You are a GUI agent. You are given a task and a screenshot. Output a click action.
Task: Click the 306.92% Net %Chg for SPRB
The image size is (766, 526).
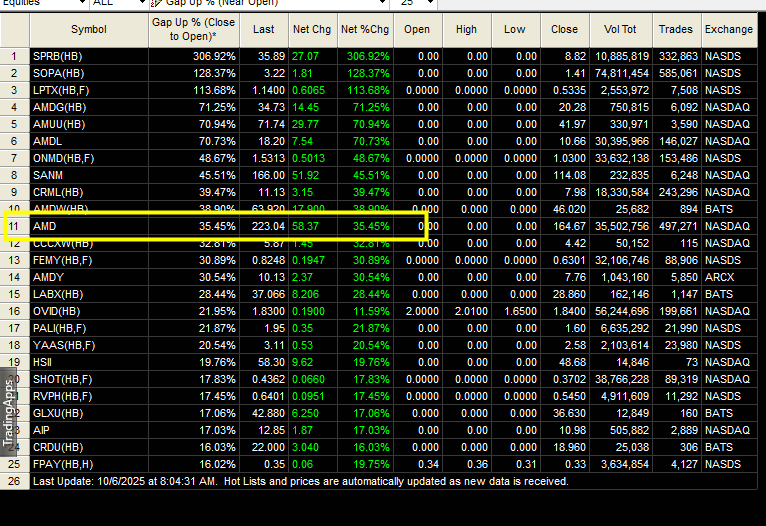coord(365,56)
